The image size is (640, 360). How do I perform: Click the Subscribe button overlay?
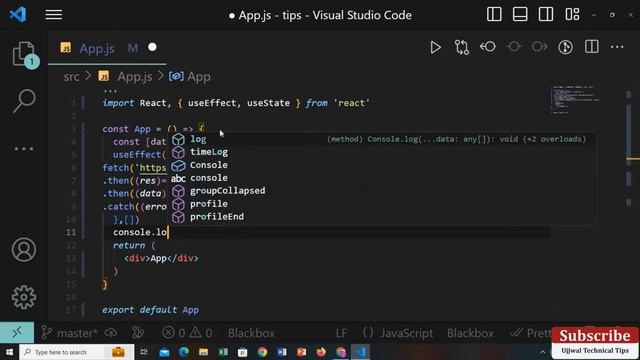[x=595, y=336]
